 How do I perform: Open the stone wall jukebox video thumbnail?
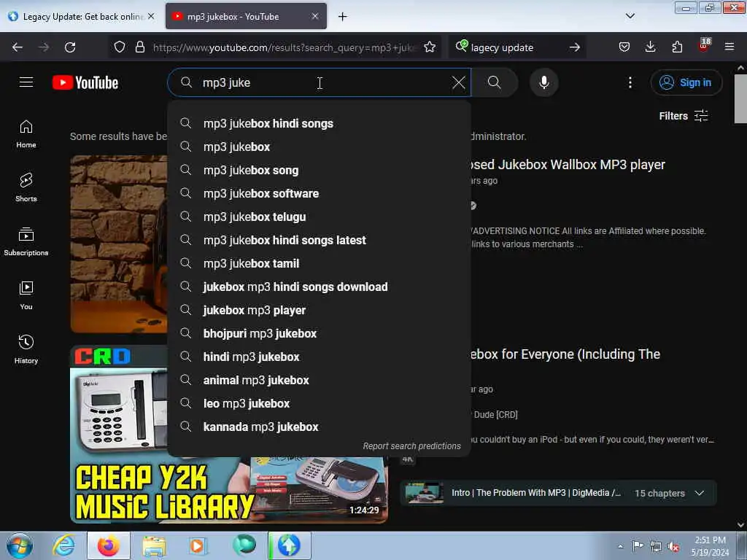[x=119, y=244]
